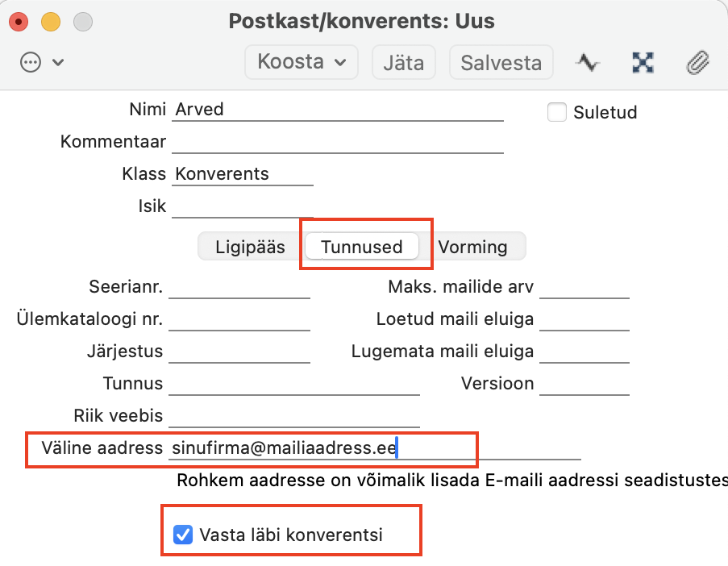Click the activity history waveform icon

(x=588, y=62)
